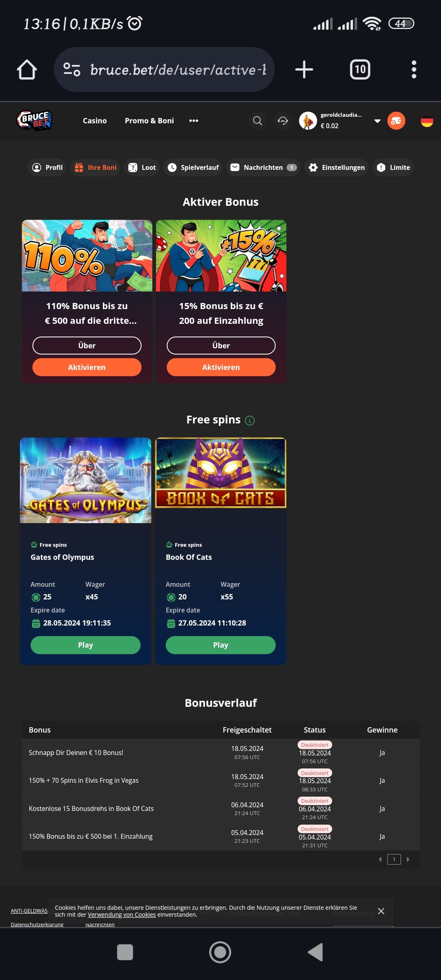This screenshot has height=980, width=441.
Task: Open a new browser tab with plus
Action: (304, 69)
